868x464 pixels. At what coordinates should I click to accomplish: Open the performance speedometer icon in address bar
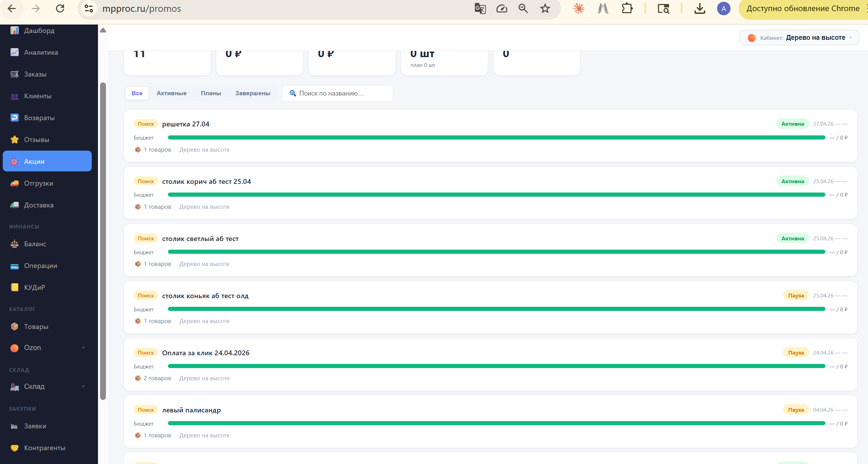(502, 9)
